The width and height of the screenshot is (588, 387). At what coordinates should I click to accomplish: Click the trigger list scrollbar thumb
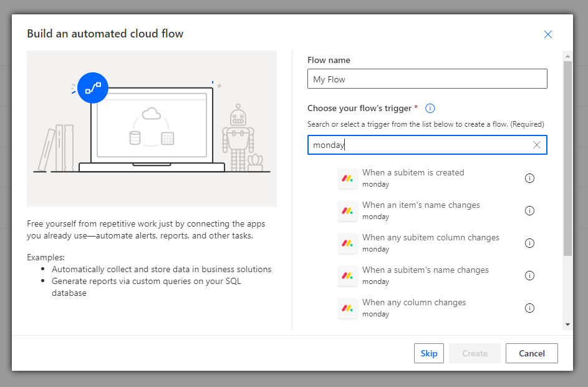point(567,159)
